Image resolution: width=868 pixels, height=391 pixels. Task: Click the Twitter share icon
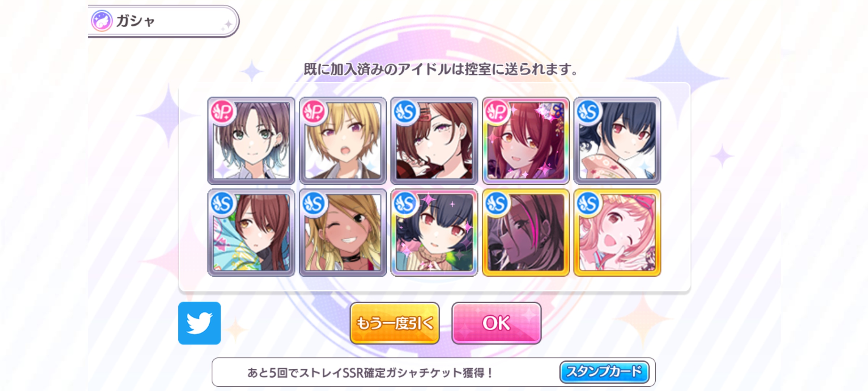[x=199, y=323]
